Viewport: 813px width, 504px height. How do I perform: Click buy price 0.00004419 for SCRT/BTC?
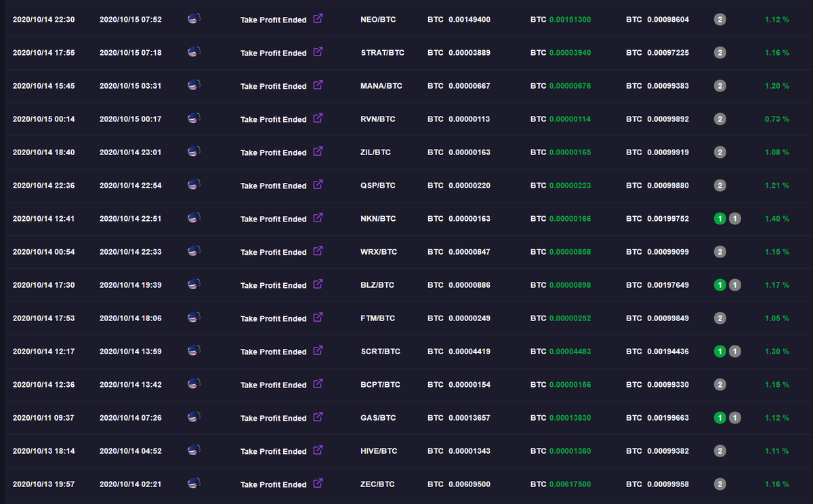click(x=470, y=352)
